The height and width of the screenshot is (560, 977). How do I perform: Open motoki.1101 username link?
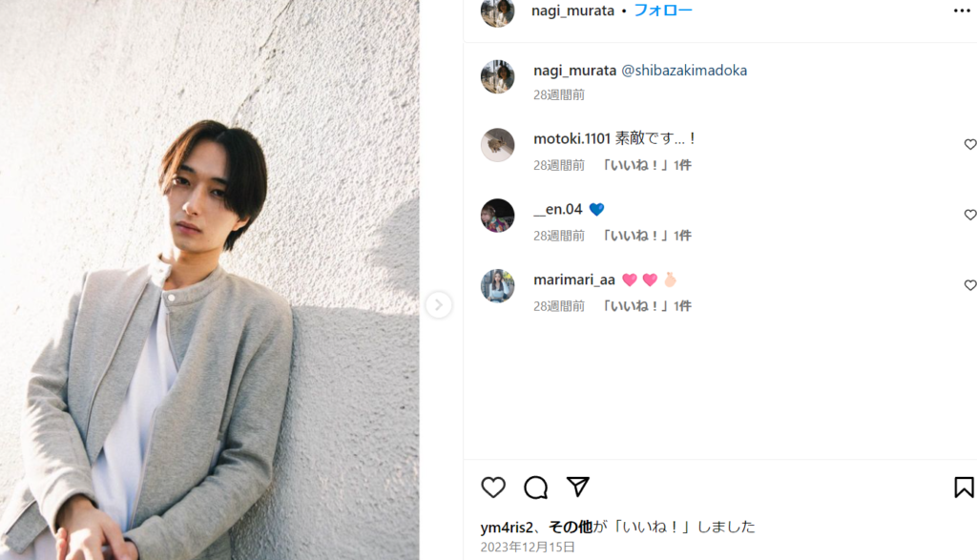(572, 138)
